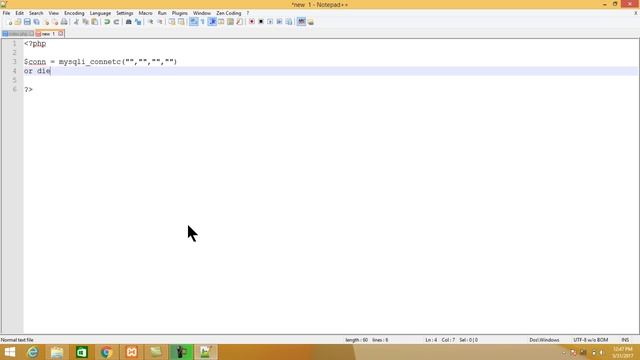Toggle the indent guide toolbar button

pos(212,22)
